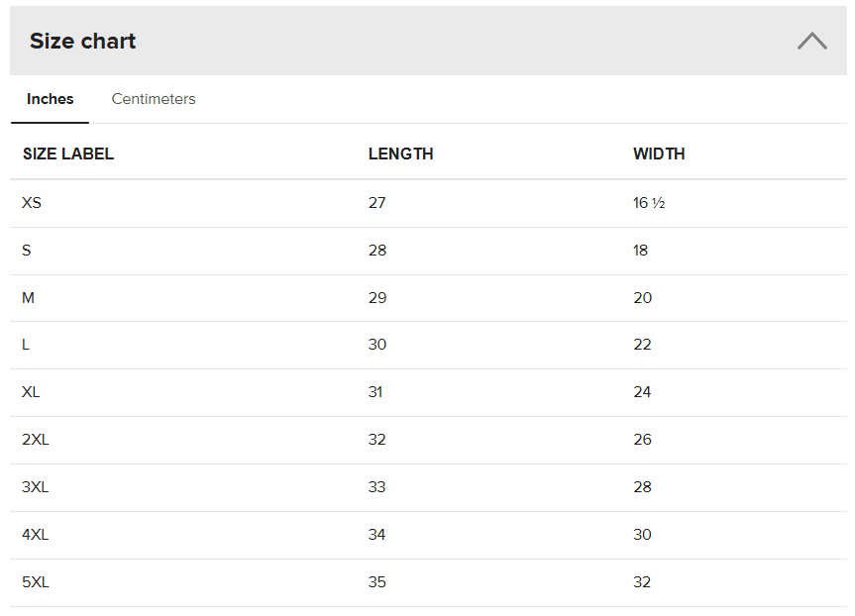This screenshot has width=855, height=616.
Task: Click the 5XL size label
Action: (x=36, y=582)
